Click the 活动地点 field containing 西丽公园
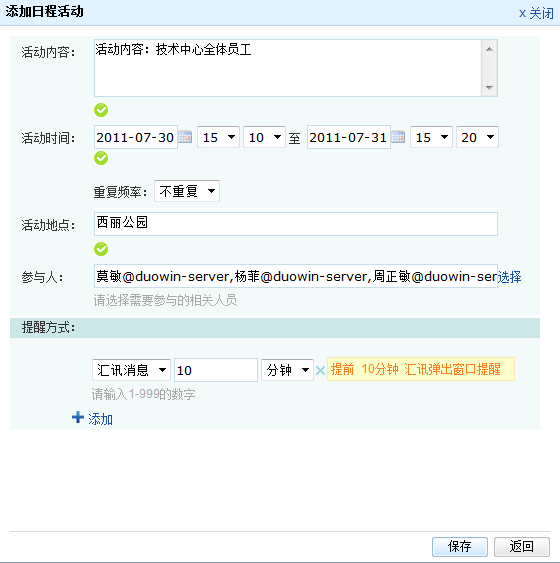The width and height of the screenshot is (560, 563). tap(296, 224)
